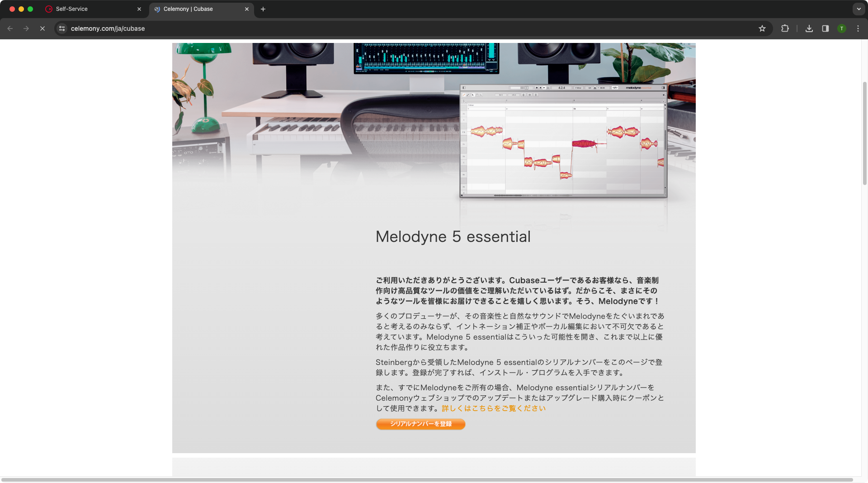Viewport: 868px width, 483px height.
Task: Click the orange シリアルナンバーを登録 button
Action: coord(420,424)
